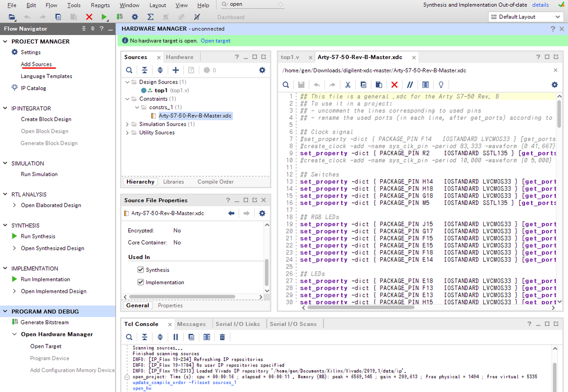Click the sigma icon in main toolbar
The width and height of the screenshot is (568, 392).
(151, 17)
